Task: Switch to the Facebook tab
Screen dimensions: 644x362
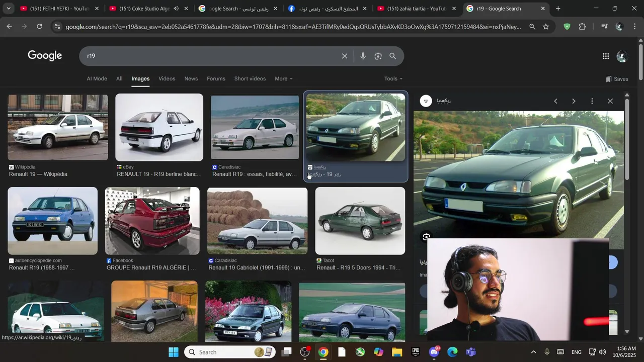Action: point(328,9)
